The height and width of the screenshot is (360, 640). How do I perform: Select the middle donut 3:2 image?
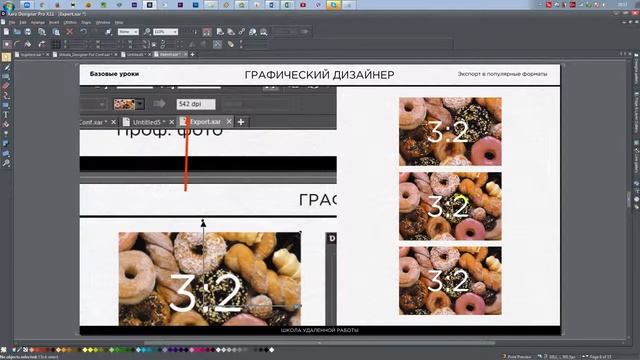click(450, 206)
